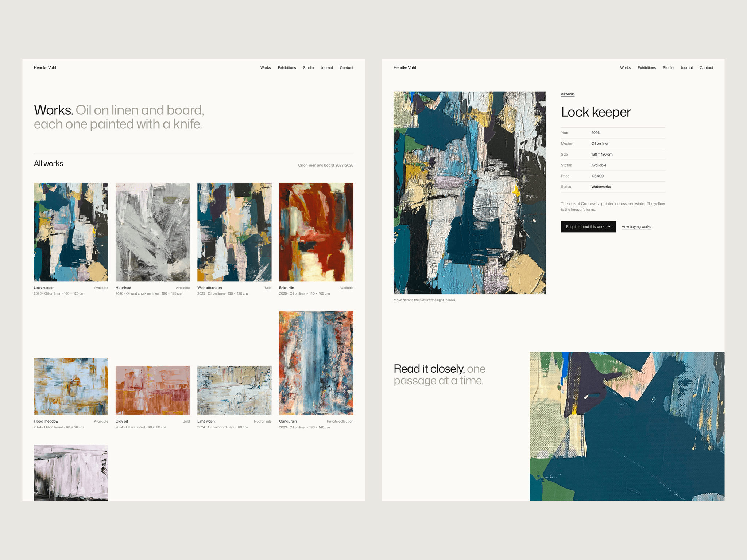Viewport: 747px width, 560px height.
Task: Click Enquire about this work button
Action: tap(588, 227)
